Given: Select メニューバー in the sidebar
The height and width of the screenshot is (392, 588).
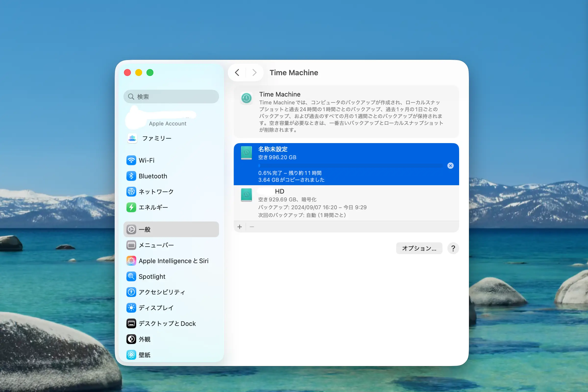Looking at the screenshot, I should pos(156,245).
